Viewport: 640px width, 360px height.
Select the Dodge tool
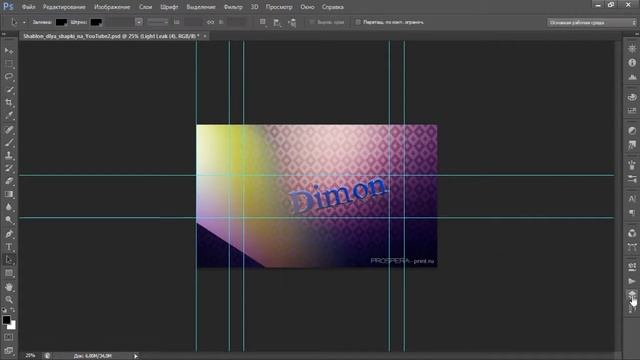pyautogui.click(x=9, y=220)
